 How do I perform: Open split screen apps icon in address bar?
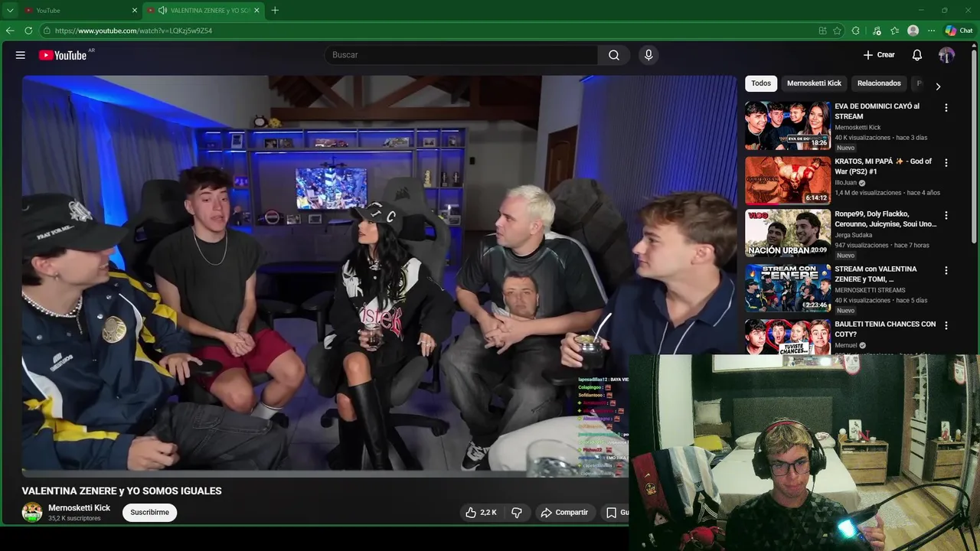pos(822,31)
